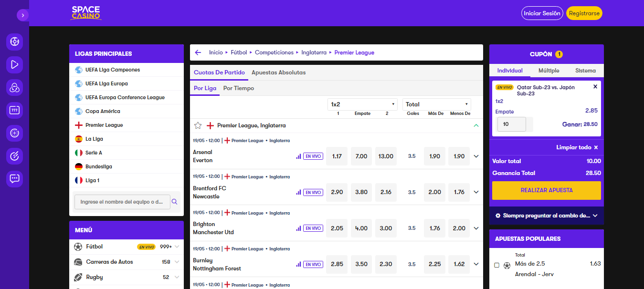
Task: Remove Qatar Sub-23 bet from coupon
Action: [x=595, y=87]
